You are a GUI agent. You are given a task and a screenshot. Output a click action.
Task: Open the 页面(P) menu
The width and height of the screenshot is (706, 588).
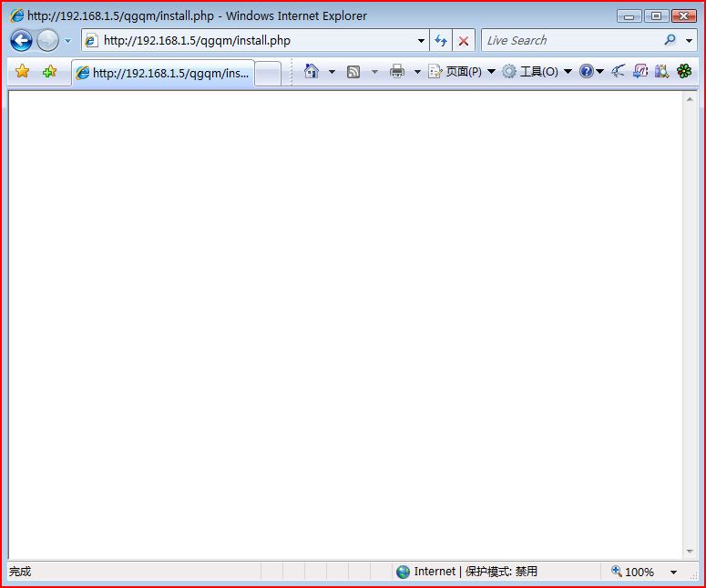point(462,72)
